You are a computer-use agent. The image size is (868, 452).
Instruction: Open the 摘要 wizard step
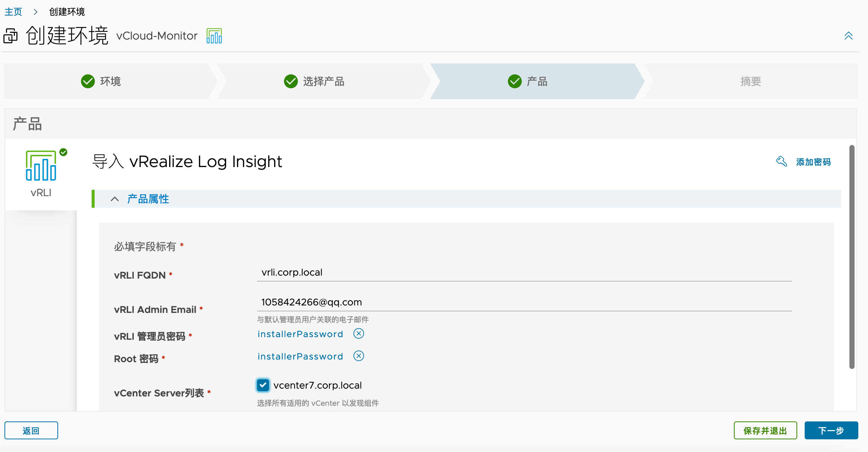click(751, 81)
